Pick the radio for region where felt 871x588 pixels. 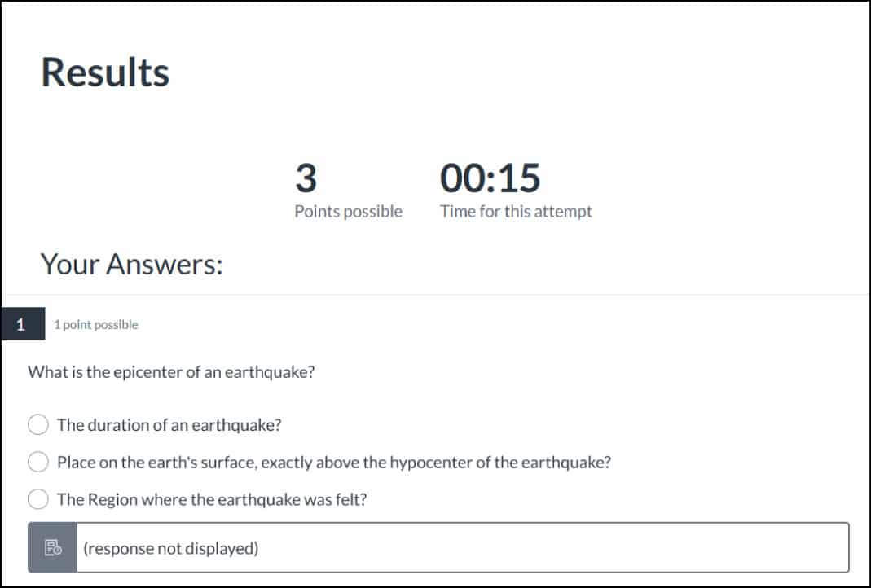tap(38, 499)
